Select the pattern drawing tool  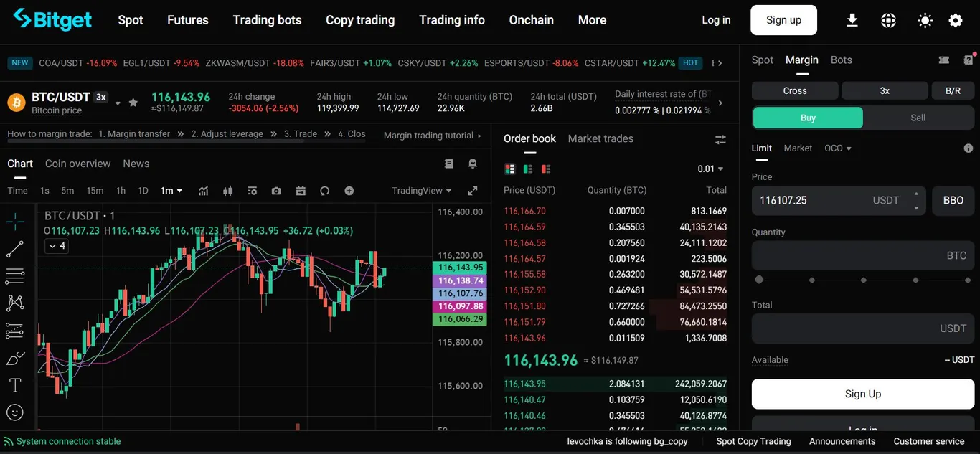[14, 303]
